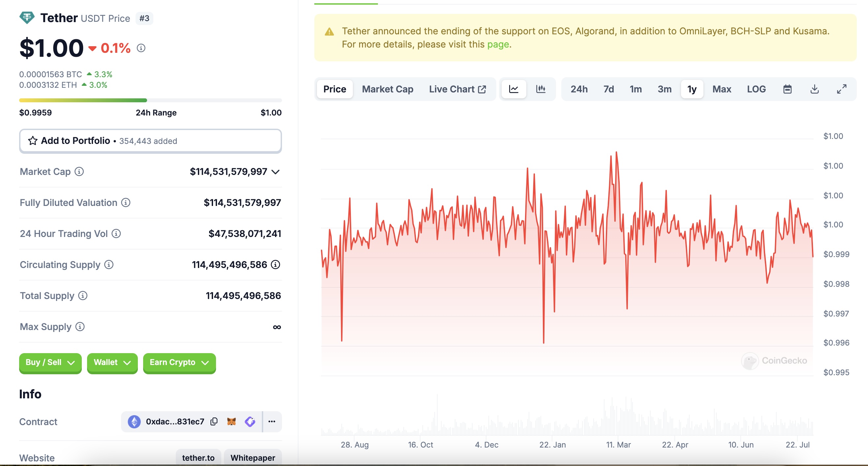Open the calendar date range picker

tap(787, 89)
